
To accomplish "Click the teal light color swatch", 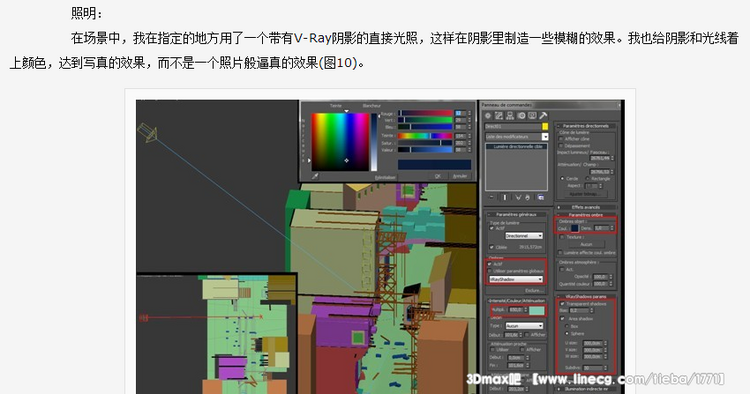I will click(537, 310).
